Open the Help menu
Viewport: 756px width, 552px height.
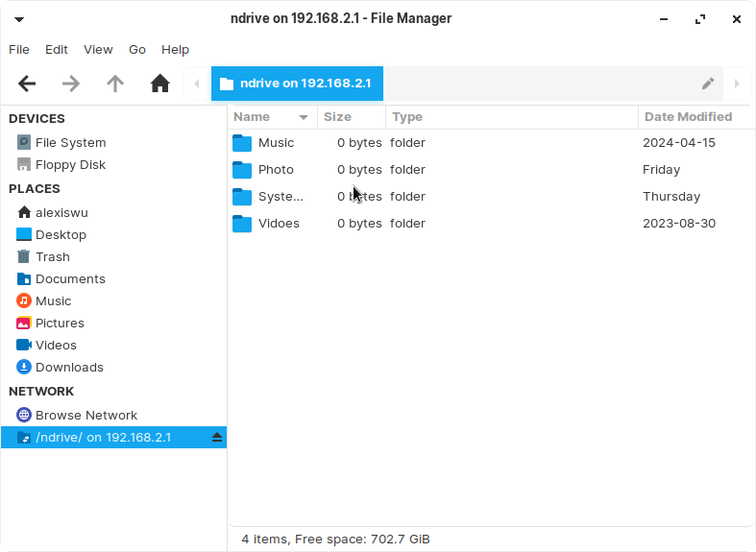point(176,50)
